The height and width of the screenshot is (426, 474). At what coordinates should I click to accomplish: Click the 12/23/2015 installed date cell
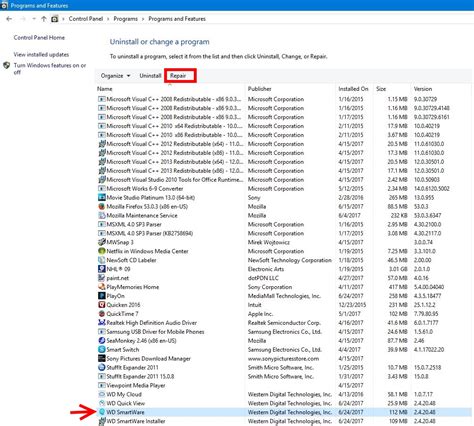tap(352, 305)
